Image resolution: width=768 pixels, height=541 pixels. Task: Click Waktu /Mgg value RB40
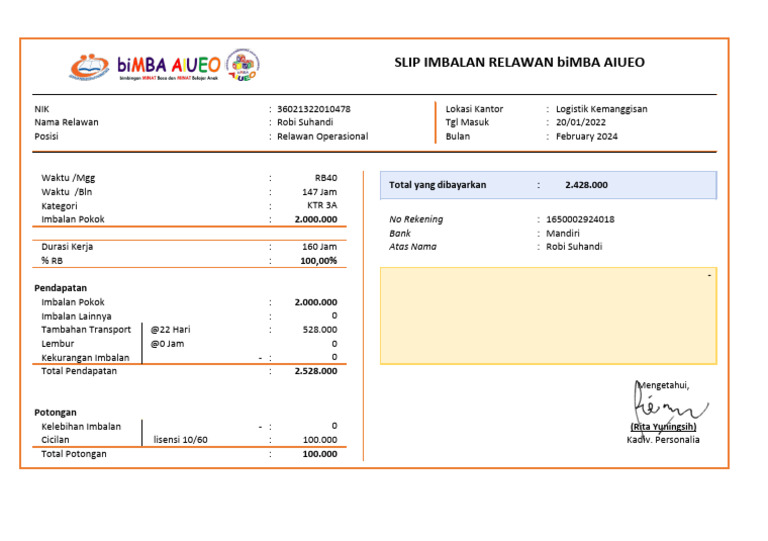click(326, 178)
